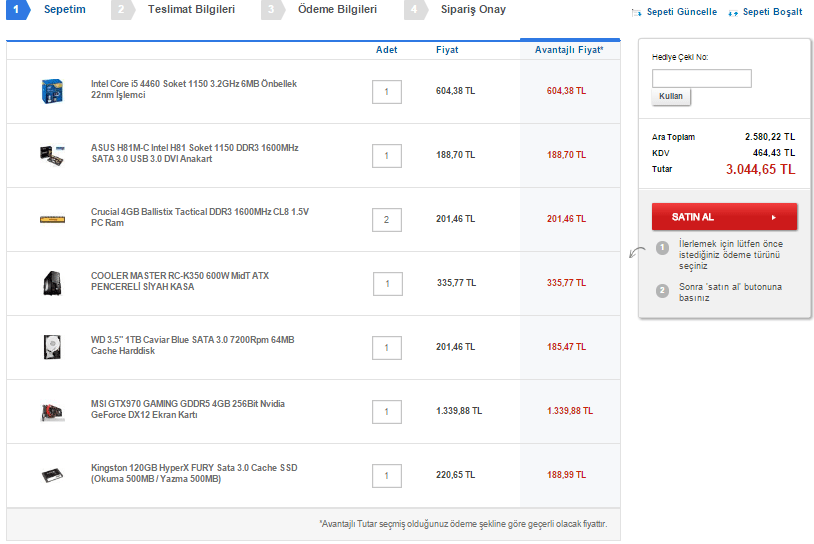Click the Avantajlı Fiyat* column header
Screen dimensions: 814x544
coord(569,50)
